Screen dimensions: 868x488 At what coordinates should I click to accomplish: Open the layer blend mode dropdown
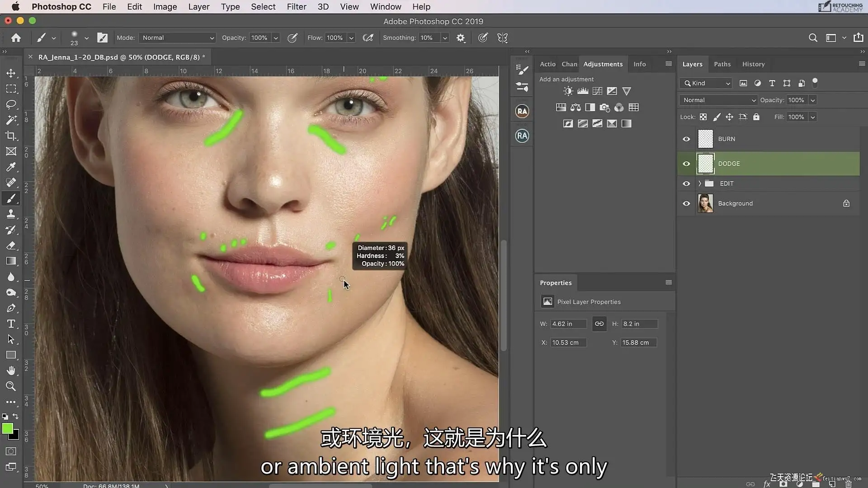coord(718,100)
